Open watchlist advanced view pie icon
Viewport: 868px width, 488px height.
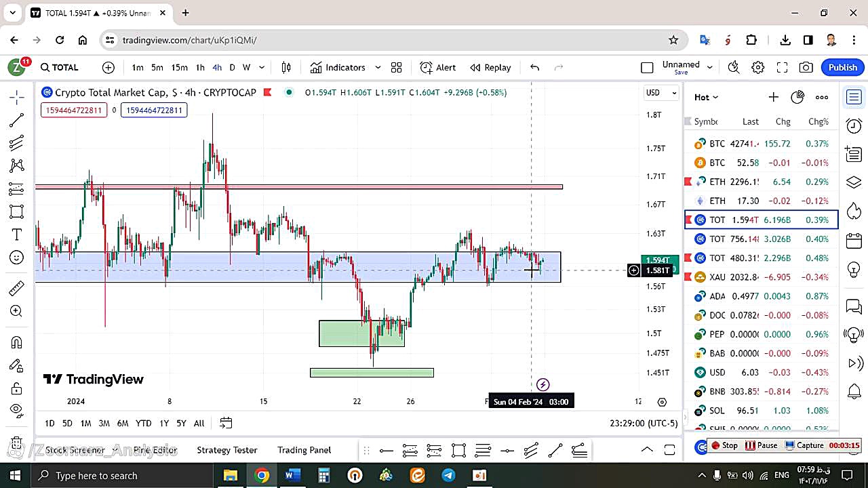[x=797, y=97]
